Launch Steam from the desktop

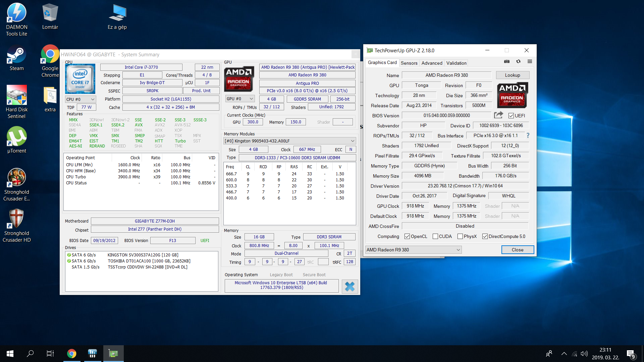[16, 58]
